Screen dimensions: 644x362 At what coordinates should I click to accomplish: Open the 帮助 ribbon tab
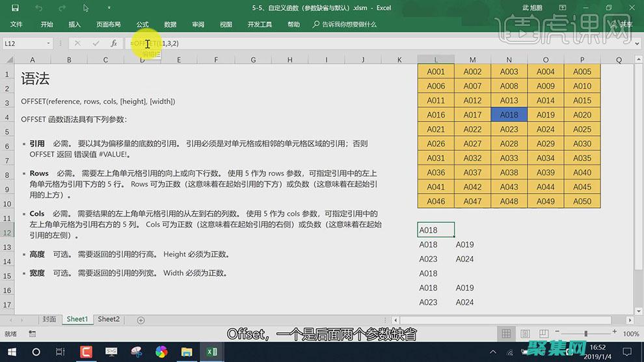tap(293, 24)
